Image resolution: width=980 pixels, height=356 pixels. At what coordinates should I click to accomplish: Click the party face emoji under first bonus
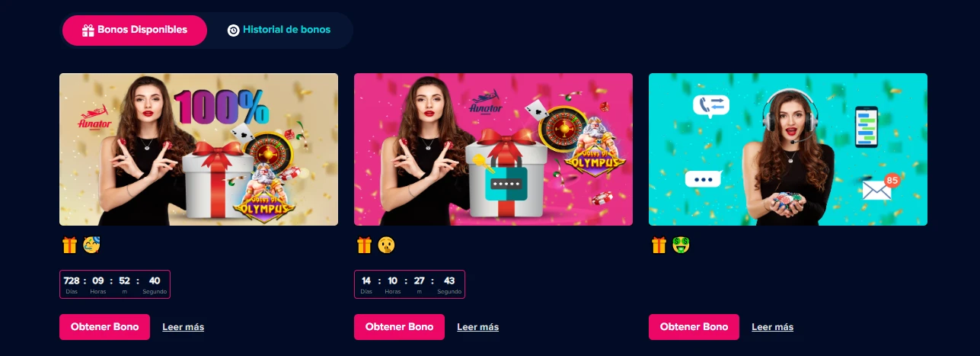(x=92, y=245)
